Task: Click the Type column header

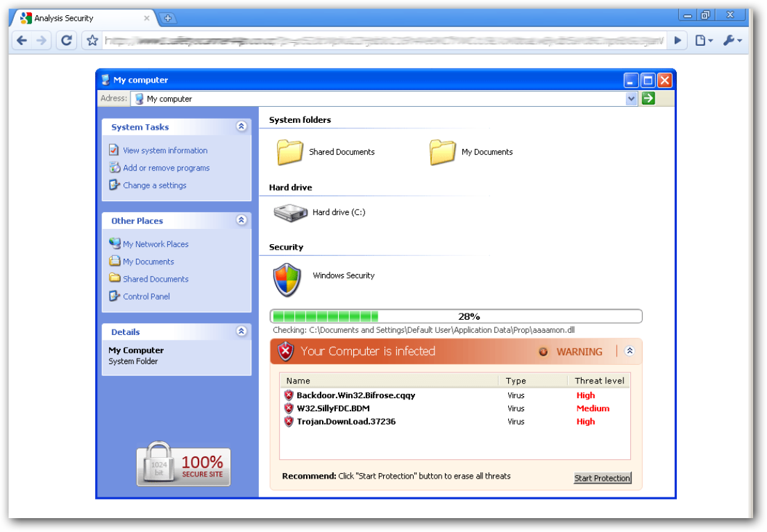Action: (516, 381)
